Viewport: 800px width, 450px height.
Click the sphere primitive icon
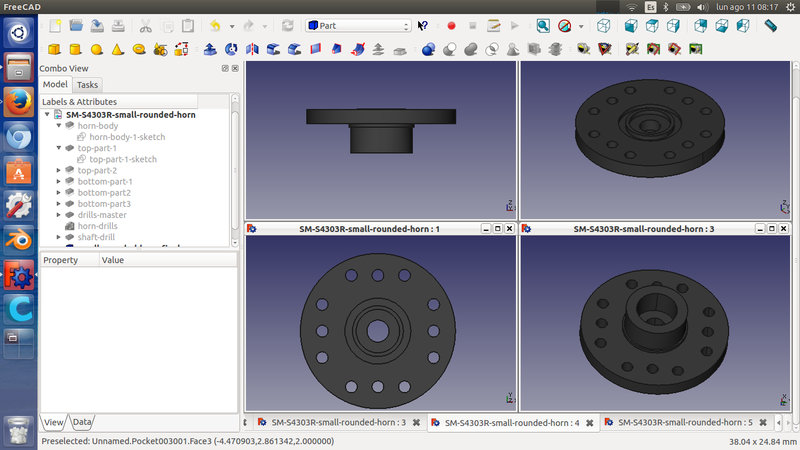click(97, 48)
